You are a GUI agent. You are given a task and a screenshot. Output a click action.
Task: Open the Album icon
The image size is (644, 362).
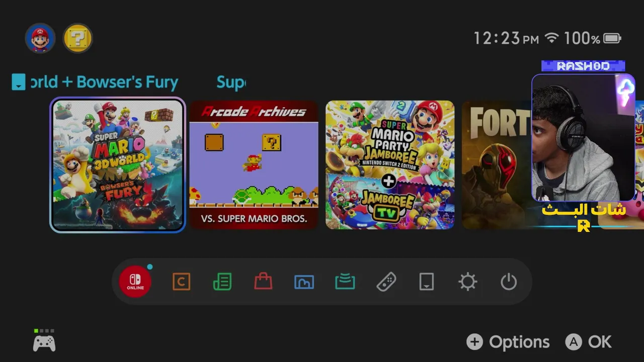point(304,282)
